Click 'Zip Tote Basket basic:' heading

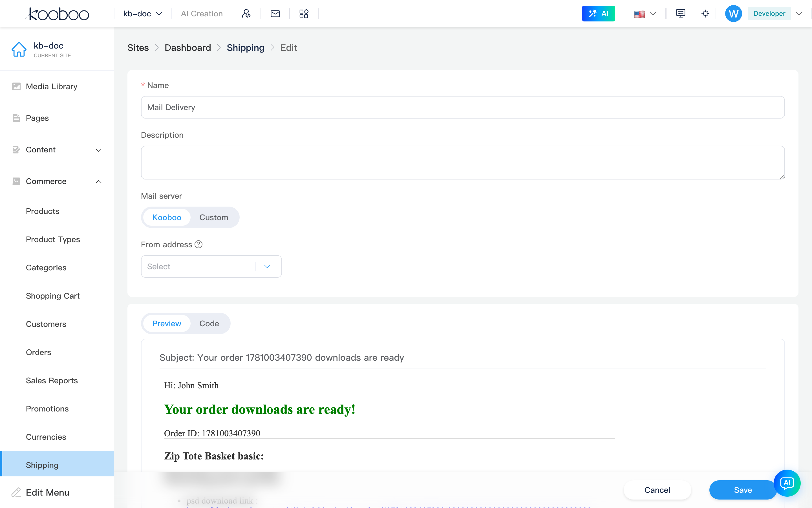pos(214,456)
